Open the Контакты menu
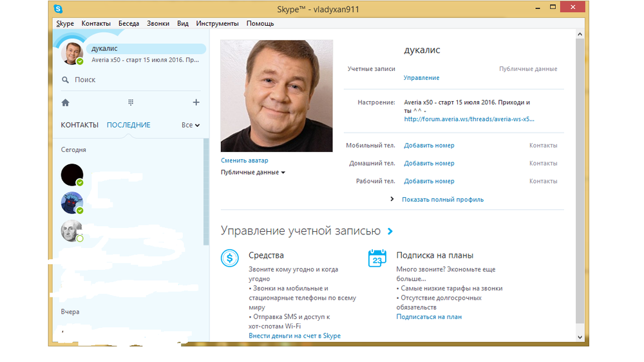Screen dimensions: 644x362 (97, 23)
